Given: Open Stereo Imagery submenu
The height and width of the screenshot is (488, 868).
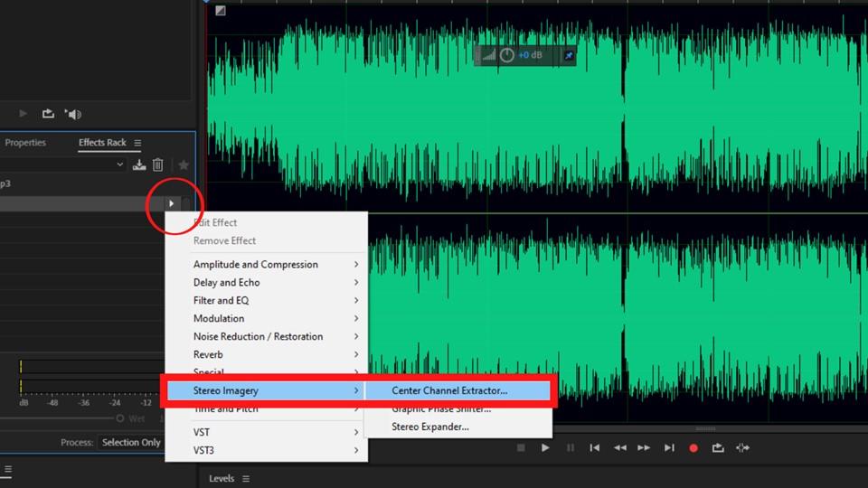Looking at the screenshot, I should click(x=266, y=390).
